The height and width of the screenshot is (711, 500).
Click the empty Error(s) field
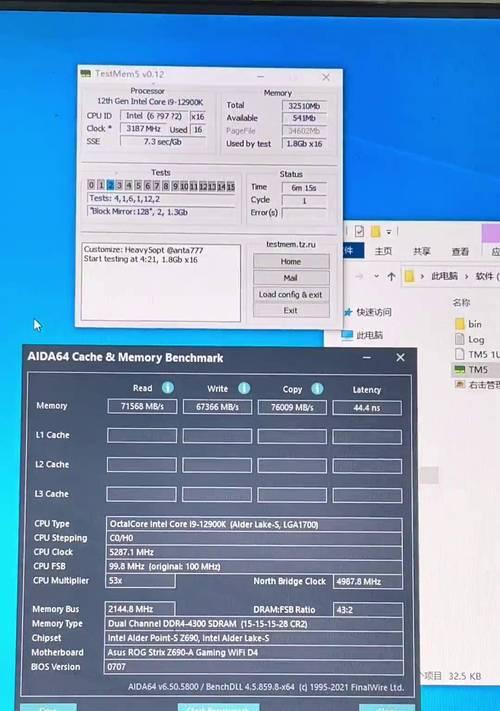(x=304, y=213)
